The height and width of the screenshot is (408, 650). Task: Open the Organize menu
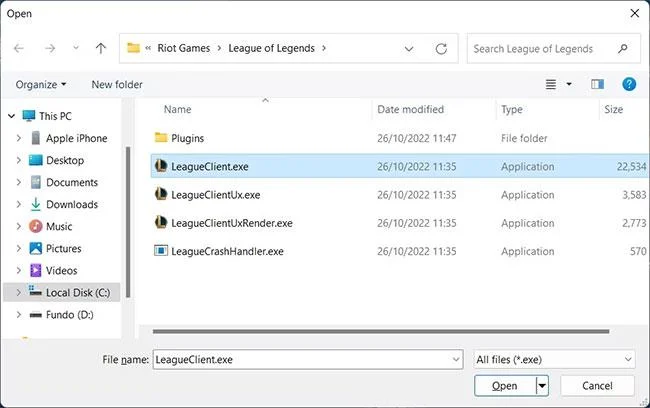click(x=41, y=85)
